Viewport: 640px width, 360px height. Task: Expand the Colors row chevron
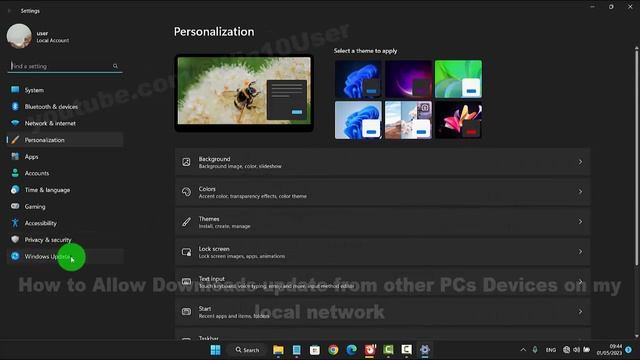tap(580, 192)
